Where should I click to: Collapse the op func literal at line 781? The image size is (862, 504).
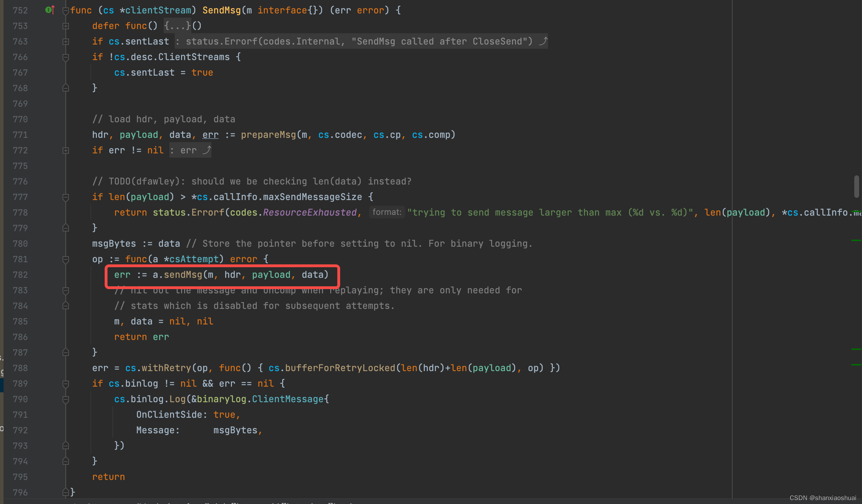point(65,259)
